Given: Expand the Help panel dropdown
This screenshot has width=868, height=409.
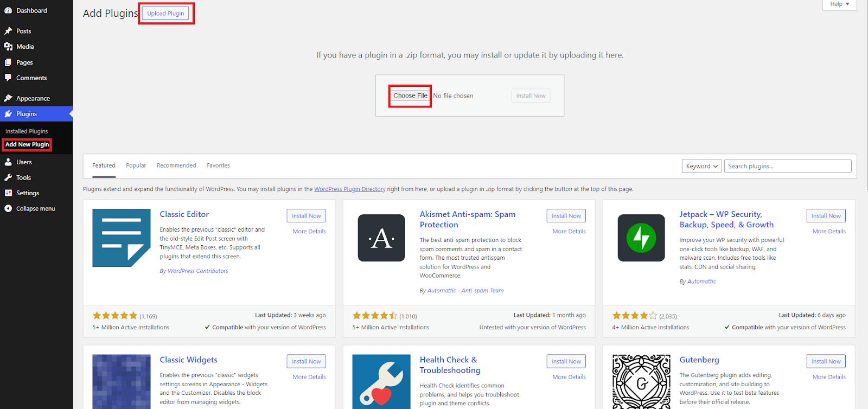Looking at the screenshot, I should [839, 4].
